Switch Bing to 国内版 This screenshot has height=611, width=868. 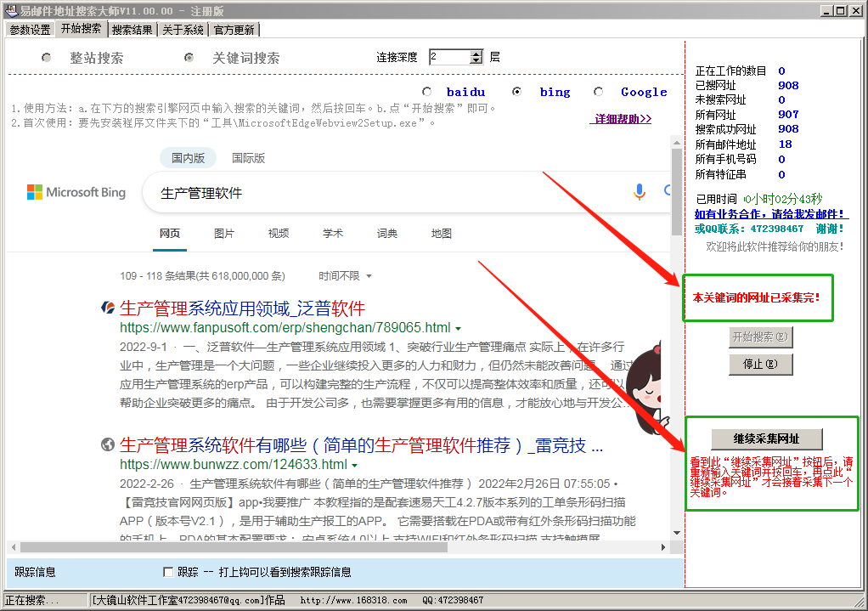pos(189,158)
